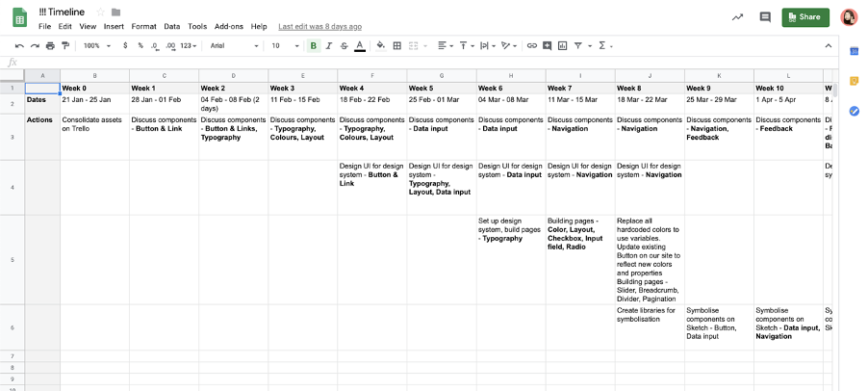Image resolution: width=868 pixels, height=391 pixels.
Task: Select the Week 4 header cell
Action: [x=371, y=88]
